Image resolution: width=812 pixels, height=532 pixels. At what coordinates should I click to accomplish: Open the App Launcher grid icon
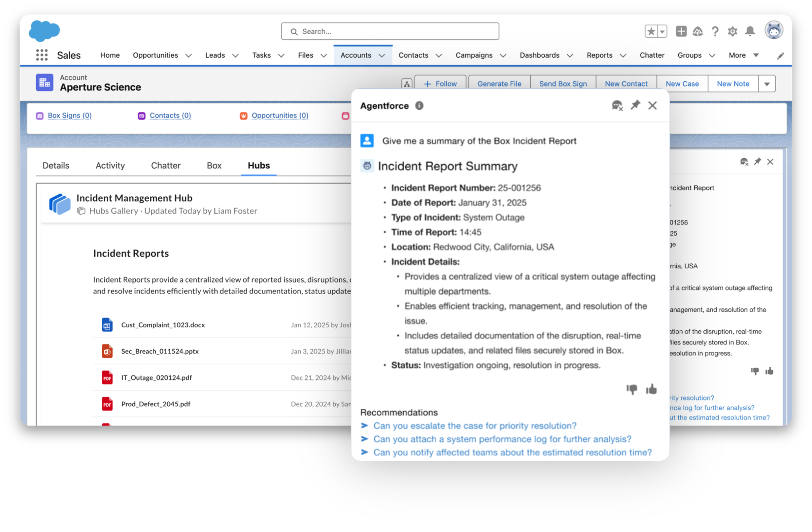coord(42,55)
